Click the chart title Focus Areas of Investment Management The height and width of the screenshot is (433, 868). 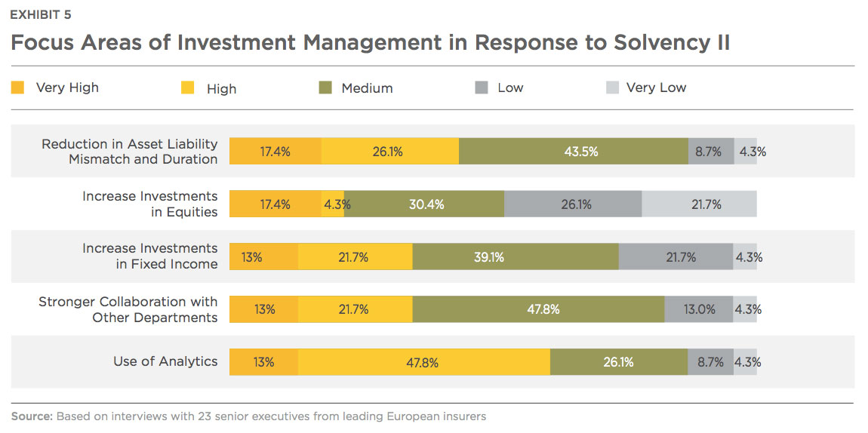(371, 42)
